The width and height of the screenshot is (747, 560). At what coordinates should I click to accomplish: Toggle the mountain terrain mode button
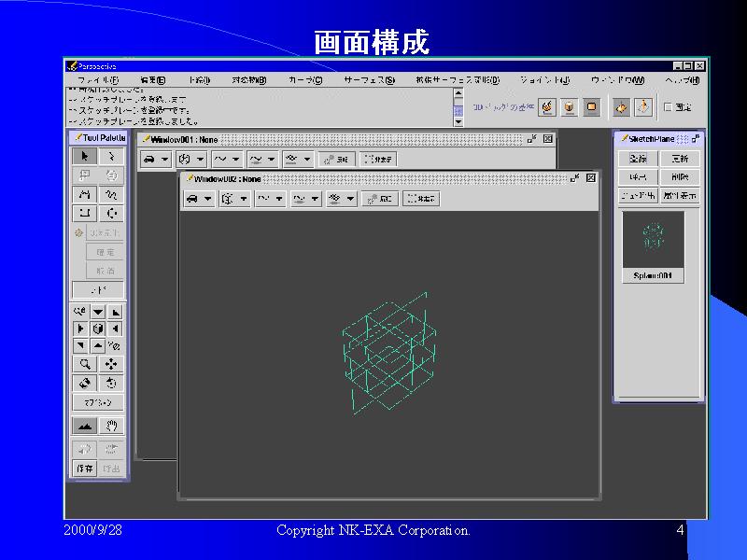click(85, 427)
